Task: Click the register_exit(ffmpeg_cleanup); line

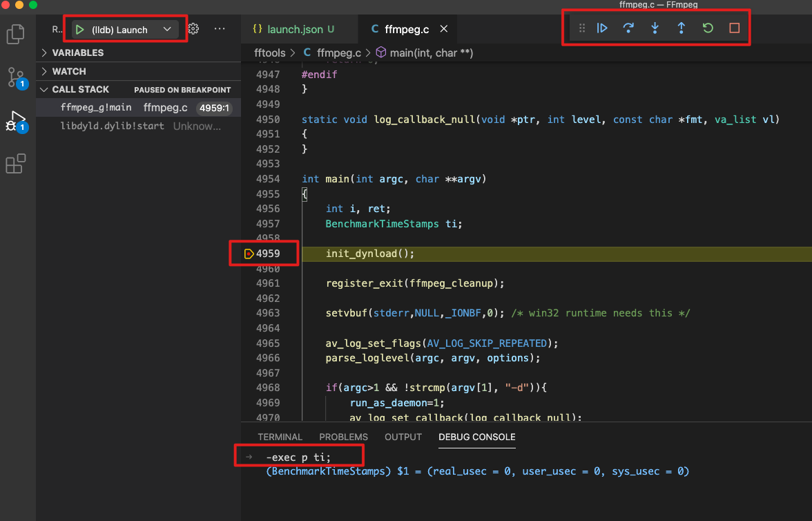Action: pos(415,283)
